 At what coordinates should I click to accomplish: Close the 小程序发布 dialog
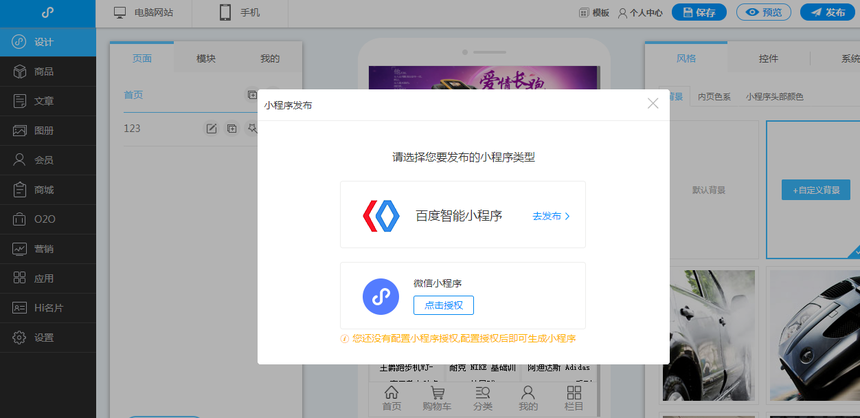tap(653, 103)
